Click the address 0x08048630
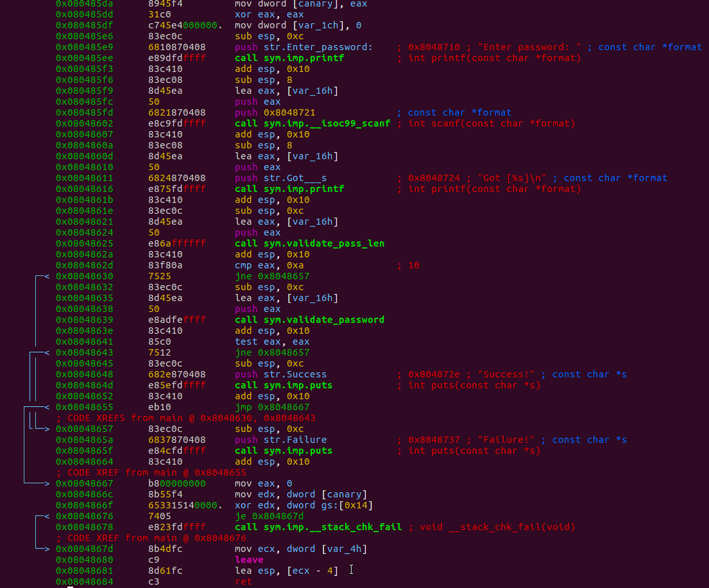Image resolution: width=709 pixels, height=588 pixels. pyautogui.click(x=85, y=277)
